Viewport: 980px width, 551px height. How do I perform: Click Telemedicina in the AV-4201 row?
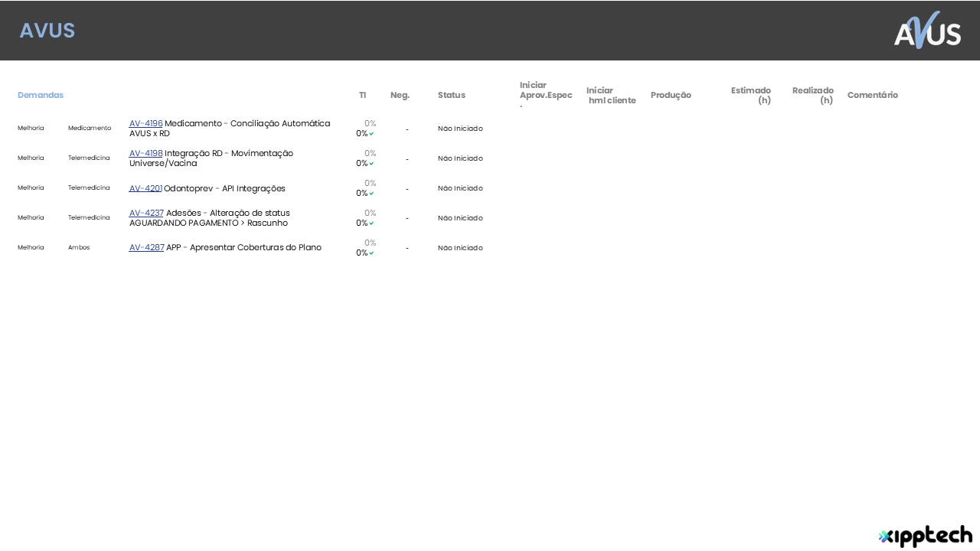pyautogui.click(x=89, y=188)
